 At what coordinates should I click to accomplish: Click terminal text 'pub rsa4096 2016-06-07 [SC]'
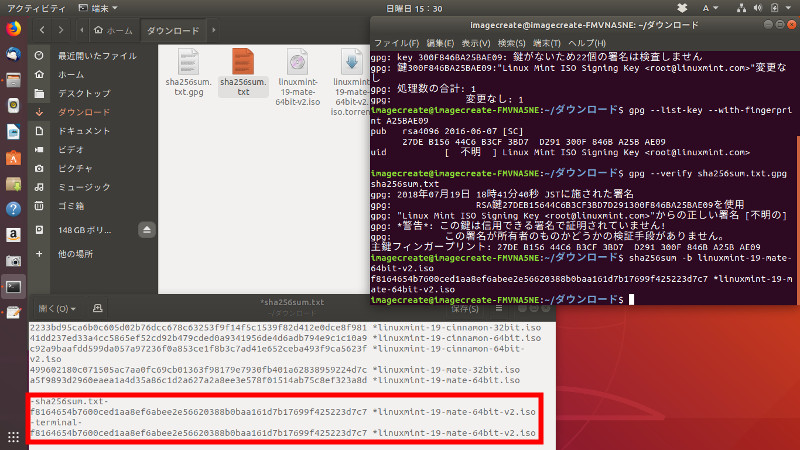point(447,131)
